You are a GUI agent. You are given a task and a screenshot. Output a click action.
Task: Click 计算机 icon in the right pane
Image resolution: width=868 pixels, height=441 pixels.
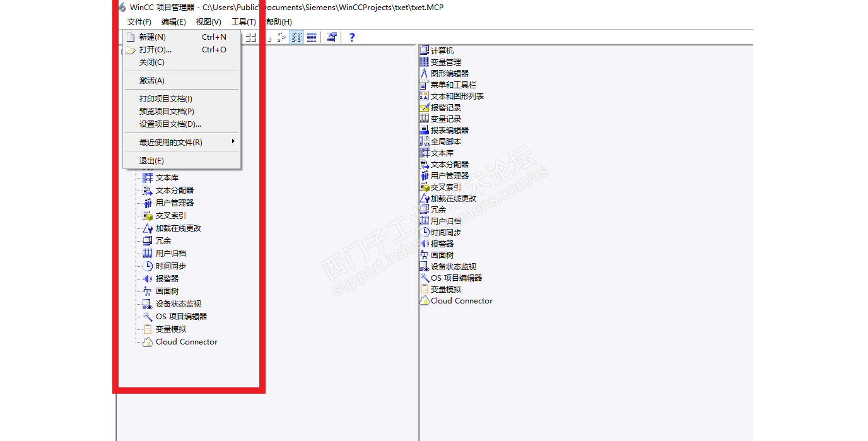tap(425, 50)
